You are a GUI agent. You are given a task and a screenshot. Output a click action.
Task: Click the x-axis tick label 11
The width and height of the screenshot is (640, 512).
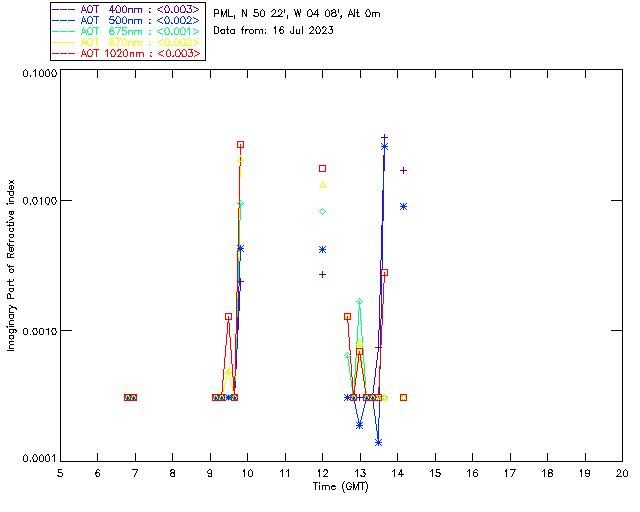click(x=285, y=473)
